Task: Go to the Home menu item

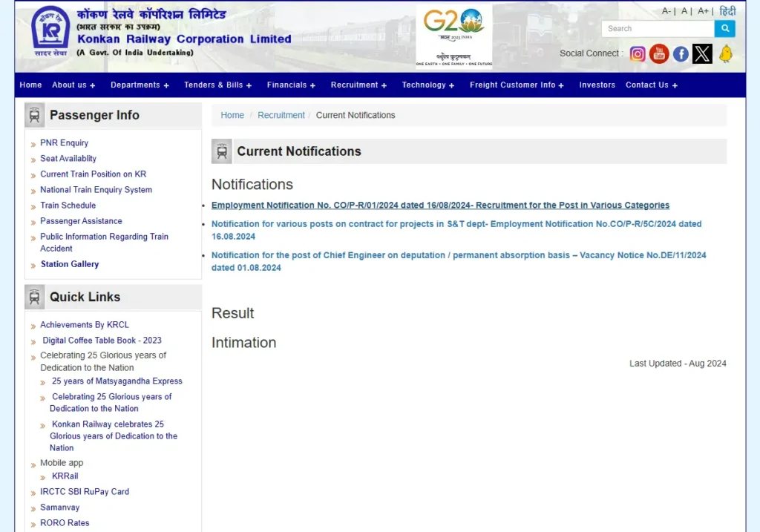Action: [x=30, y=85]
